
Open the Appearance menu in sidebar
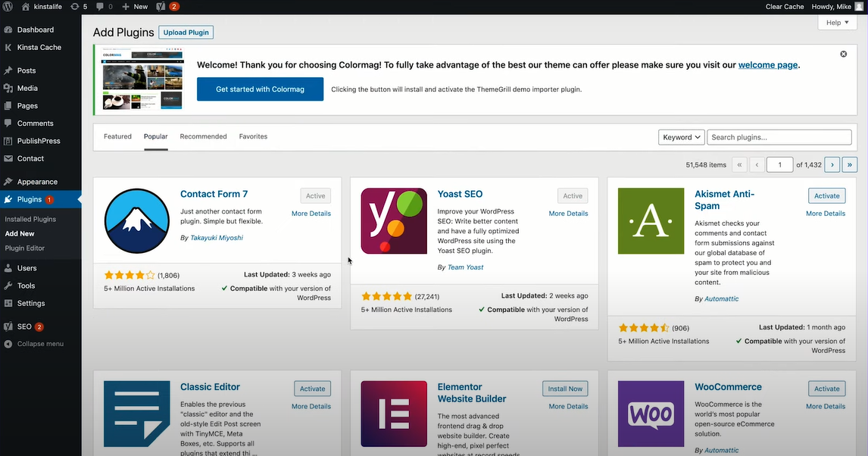point(36,181)
